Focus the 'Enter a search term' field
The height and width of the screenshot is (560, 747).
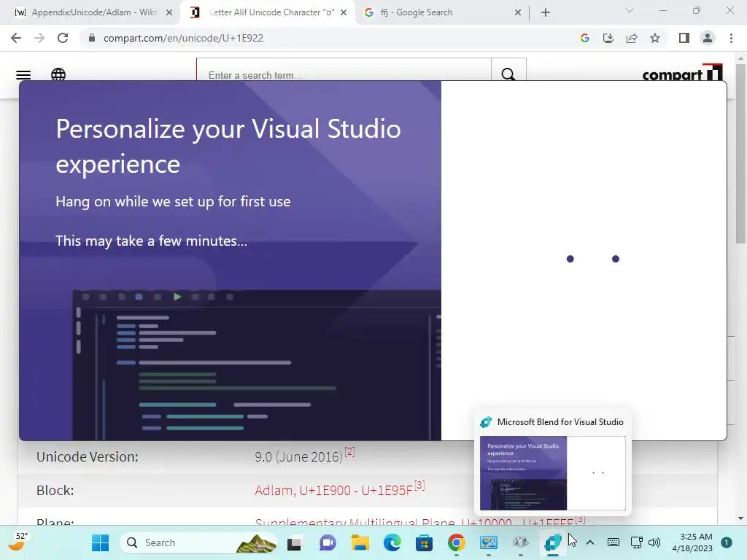pos(344,75)
